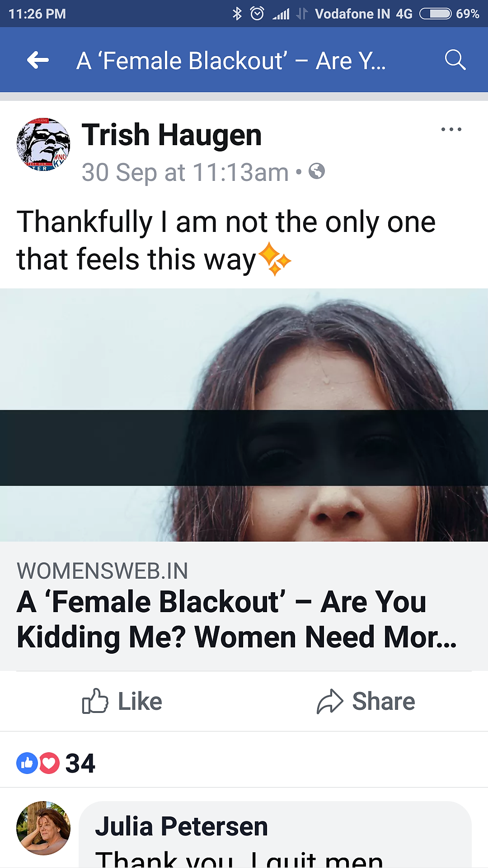Open three-dot post options menu
488x868 pixels.
pos(451,129)
